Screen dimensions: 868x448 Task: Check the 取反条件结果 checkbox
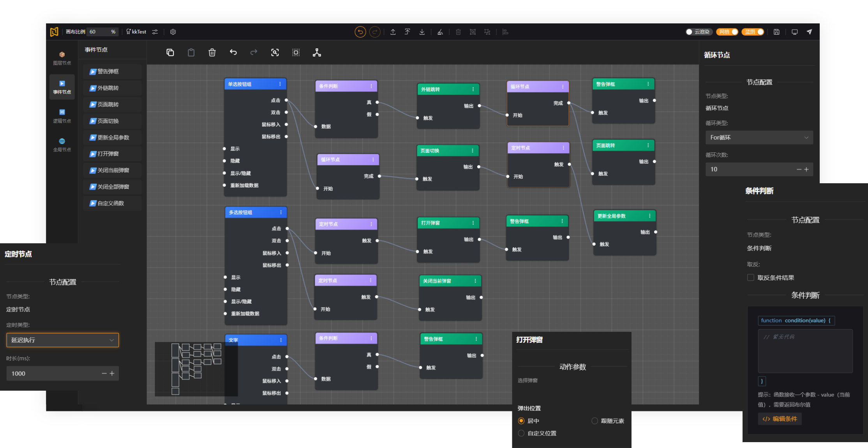[751, 278]
